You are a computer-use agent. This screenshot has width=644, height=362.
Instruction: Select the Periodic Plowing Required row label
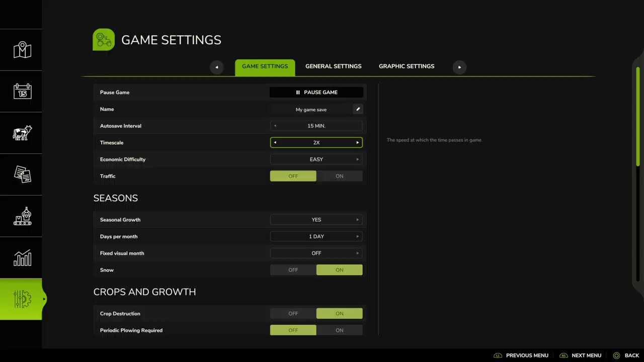pos(131,330)
